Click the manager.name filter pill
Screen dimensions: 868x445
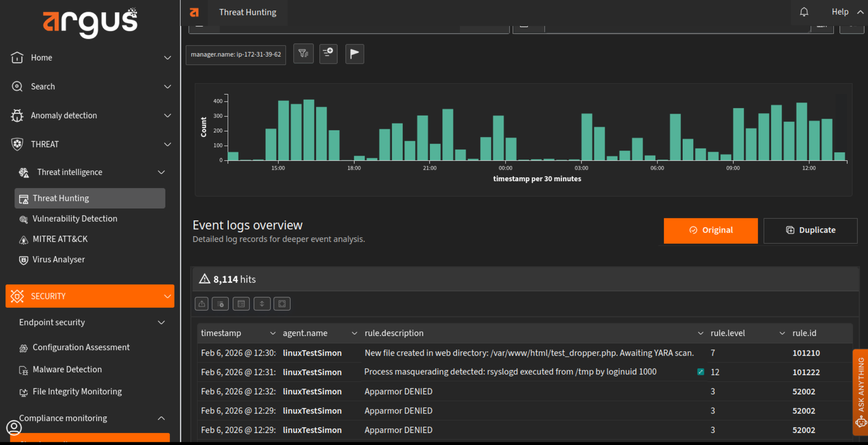[x=236, y=54]
